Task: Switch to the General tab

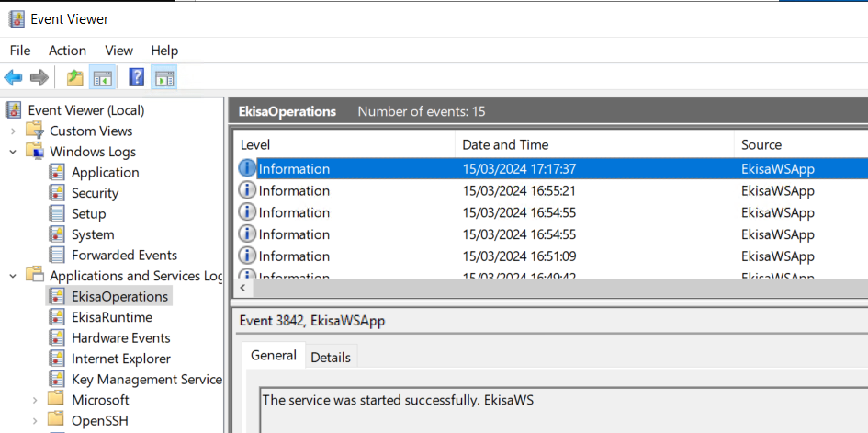Action: point(274,356)
